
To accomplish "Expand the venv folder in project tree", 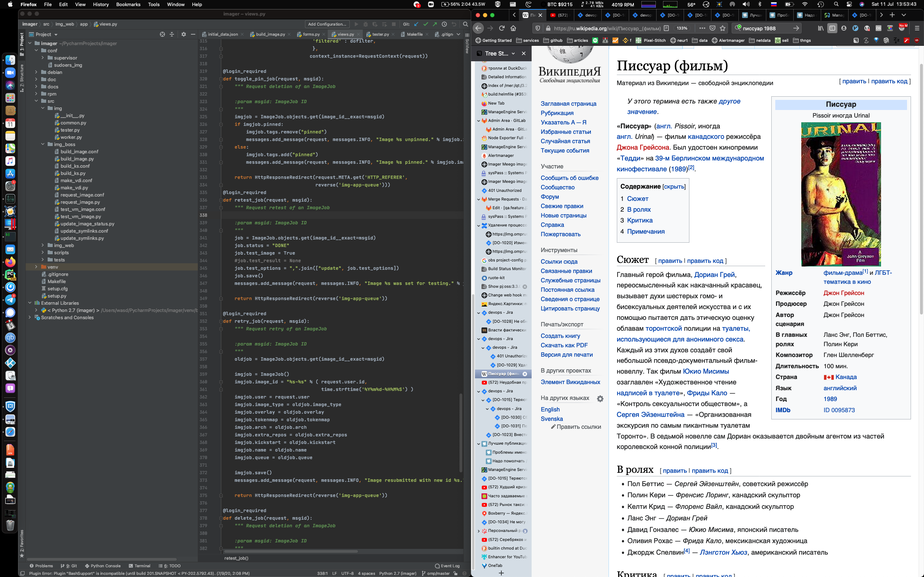I will click(x=36, y=267).
